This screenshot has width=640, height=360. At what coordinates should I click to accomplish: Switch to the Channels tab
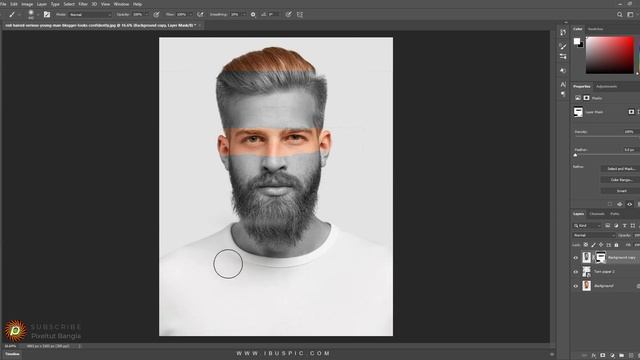pos(597,214)
